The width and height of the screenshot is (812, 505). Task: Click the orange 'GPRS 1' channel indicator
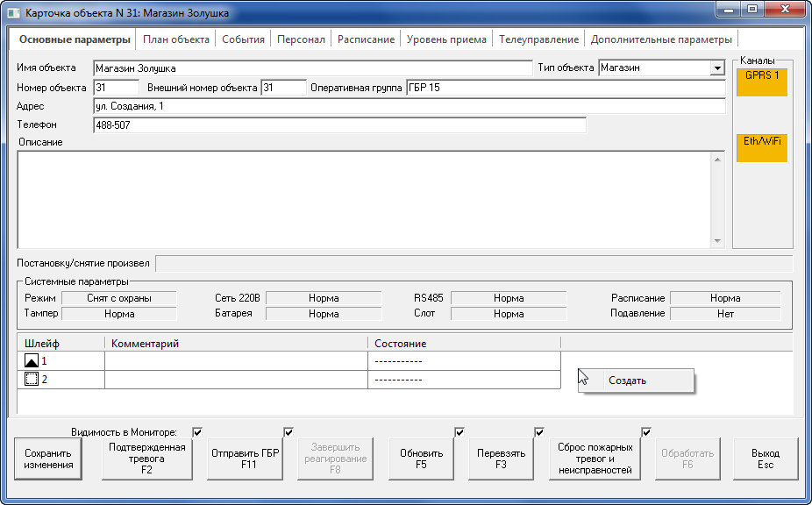click(x=762, y=82)
